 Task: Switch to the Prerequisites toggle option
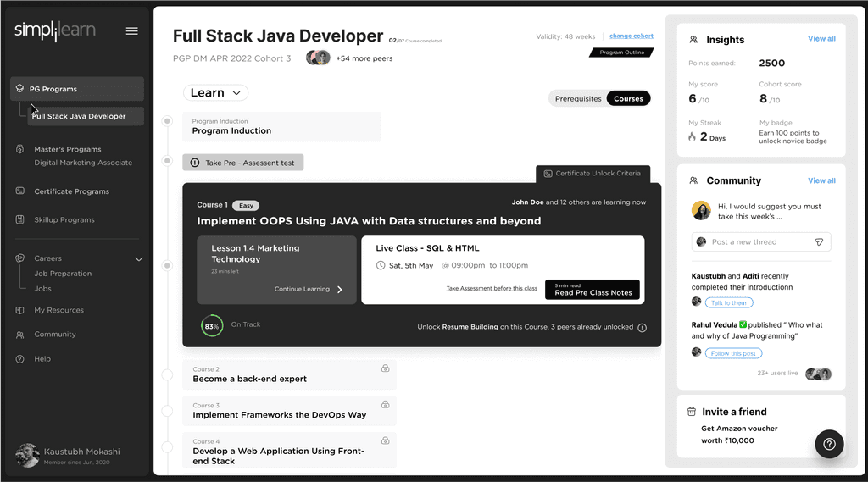(x=578, y=98)
